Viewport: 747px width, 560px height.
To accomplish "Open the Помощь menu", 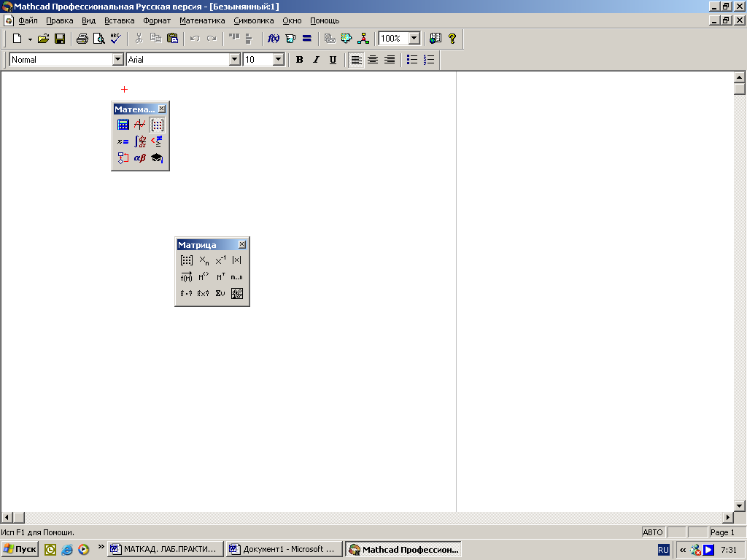I will point(325,20).
